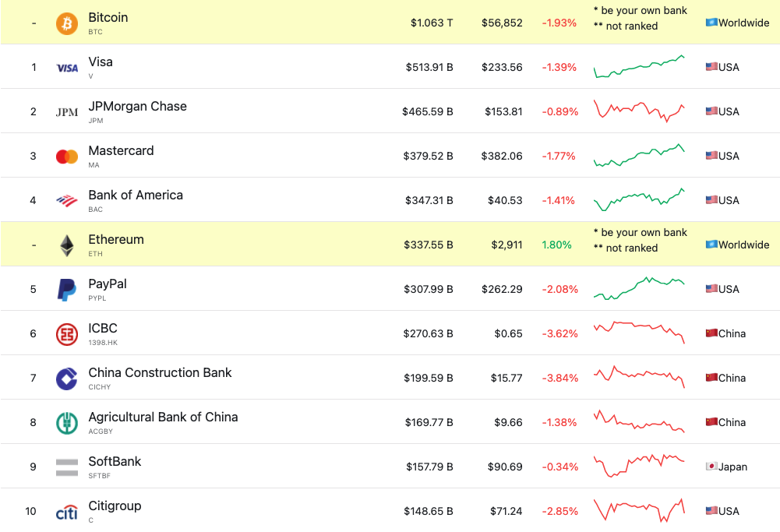Click Citigroup's red sparkline chart
The image size is (780, 532).
[639, 511]
